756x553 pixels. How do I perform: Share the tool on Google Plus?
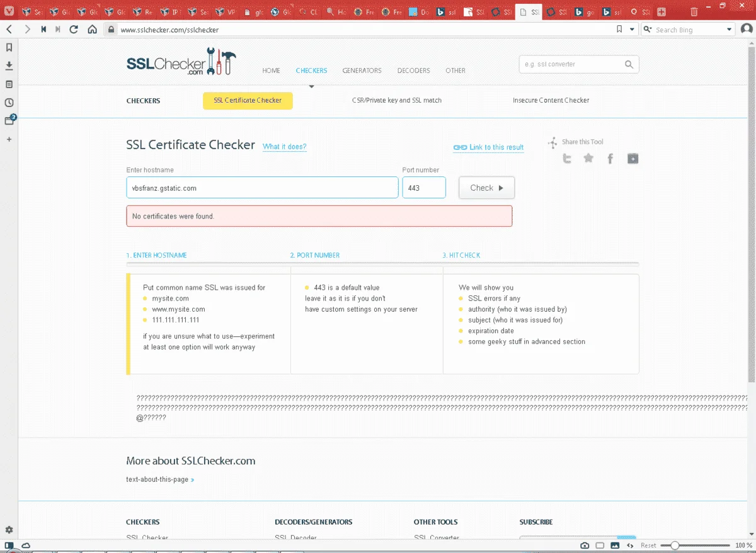click(633, 159)
